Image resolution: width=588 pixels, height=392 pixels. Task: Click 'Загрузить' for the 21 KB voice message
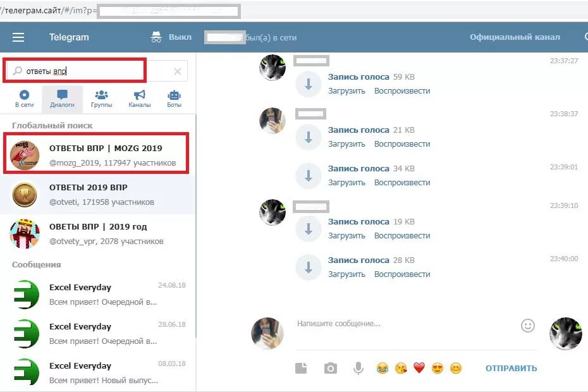[x=346, y=144]
